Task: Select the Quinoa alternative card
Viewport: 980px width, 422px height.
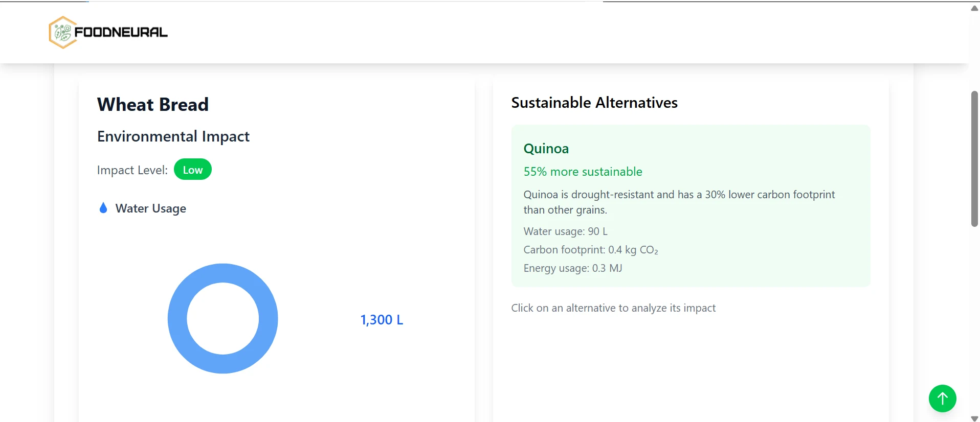Action: (691, 206)
